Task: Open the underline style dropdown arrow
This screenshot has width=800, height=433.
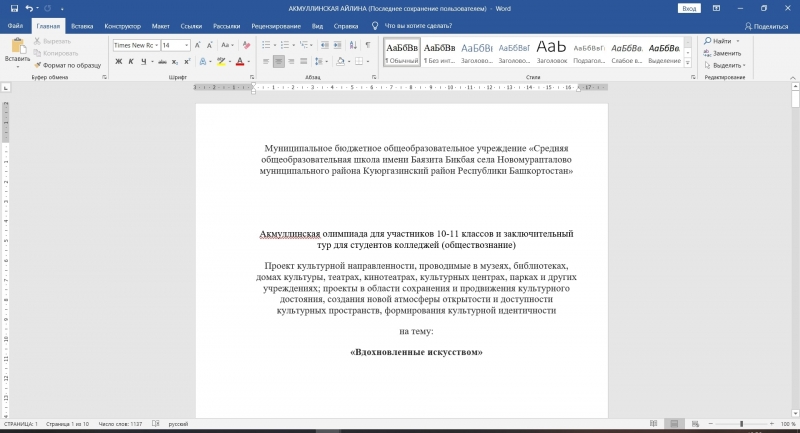Action: pyautogui.click(x=152, y=62)
